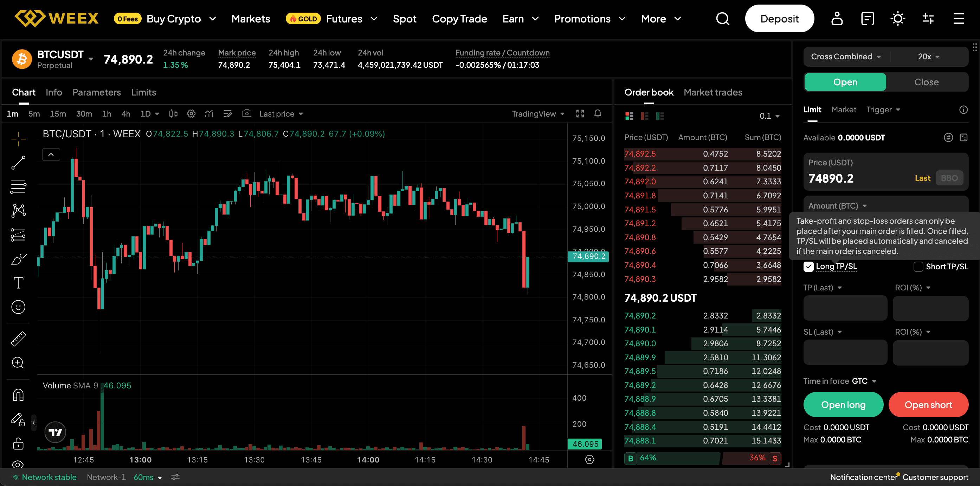Select the brush drawing tool

click(x=18, y=259)
